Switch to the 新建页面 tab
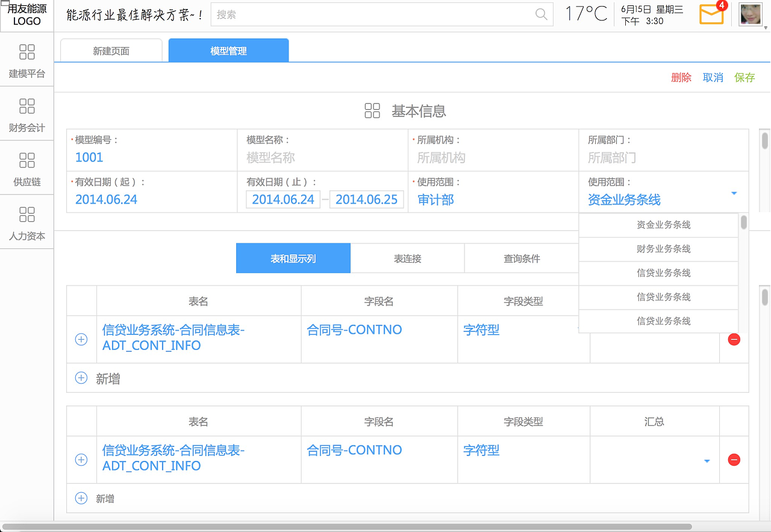The height and width of the screenshot is (532, 771). tap(110, 51)
